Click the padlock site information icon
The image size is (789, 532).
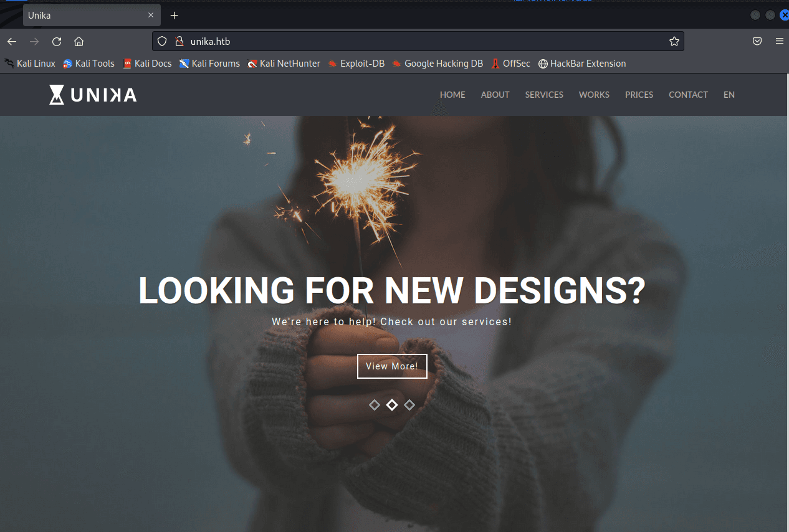point(179,42)
